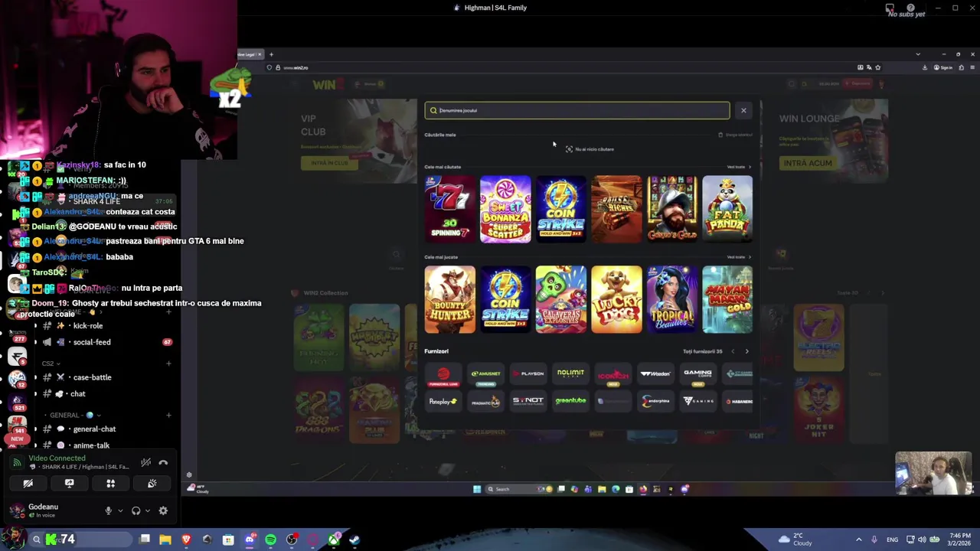980x551 pixels.
Task: Open the Fat Panda game thumbnail
Action: point(727,209)
